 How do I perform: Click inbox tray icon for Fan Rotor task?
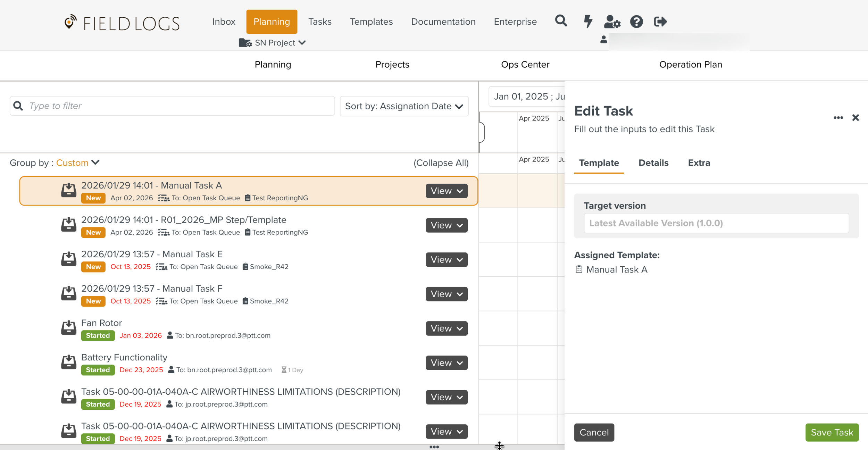coord(69,328)
